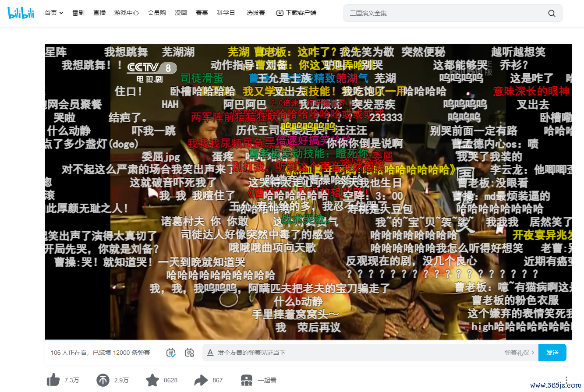The image size is (584, 392).
Task: Start 一起看 watch-together
Action: tap(258, 380)
